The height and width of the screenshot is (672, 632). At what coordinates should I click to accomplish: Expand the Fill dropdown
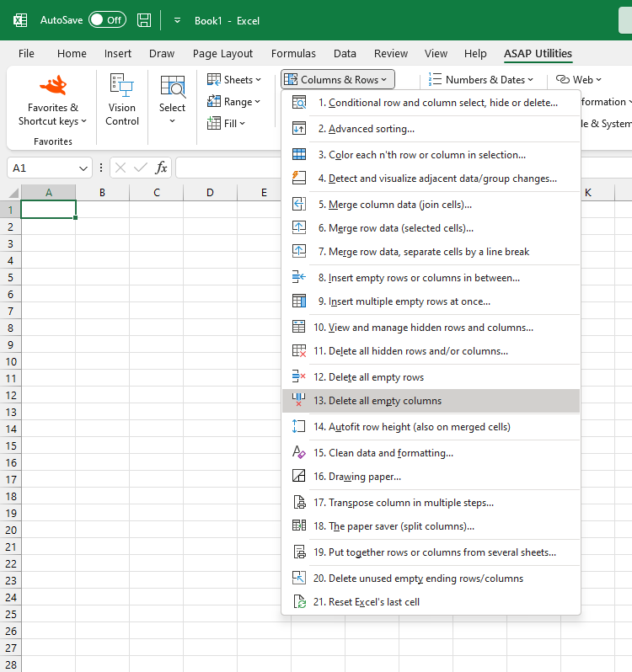[226, 124]
